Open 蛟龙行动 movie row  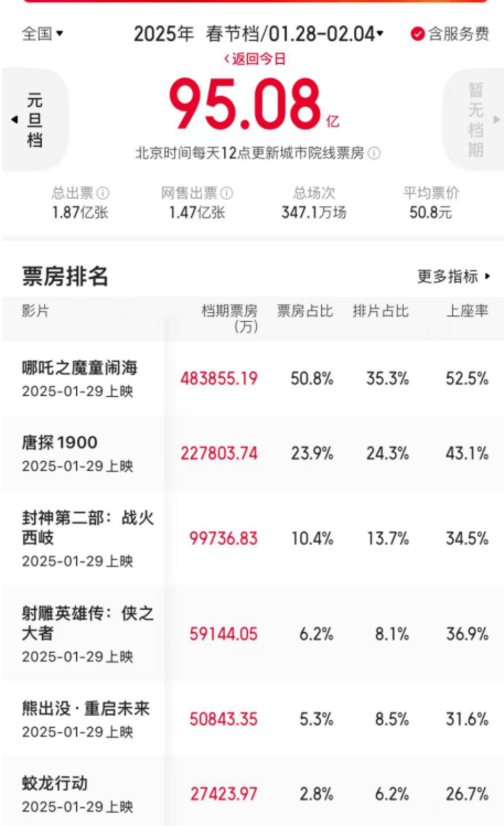click(x=55, y=783)
